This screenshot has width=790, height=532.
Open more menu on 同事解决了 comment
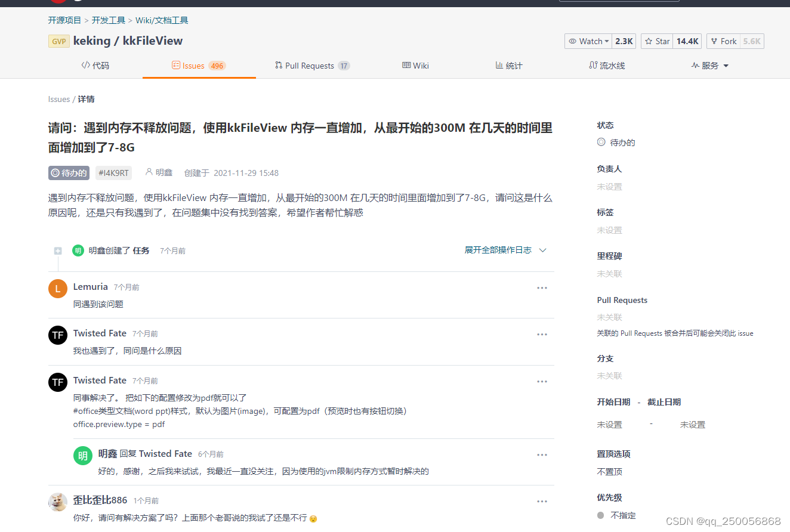(x=542, y=382)
